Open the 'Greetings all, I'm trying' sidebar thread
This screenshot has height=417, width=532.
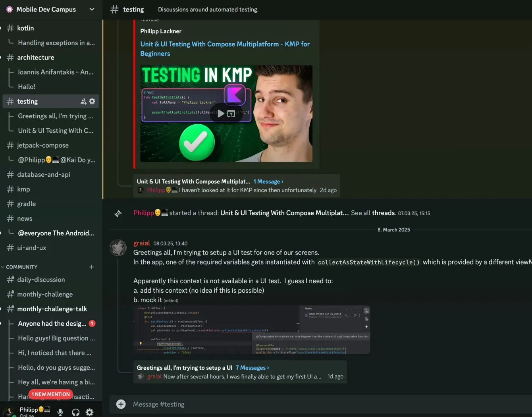point(56,116)
